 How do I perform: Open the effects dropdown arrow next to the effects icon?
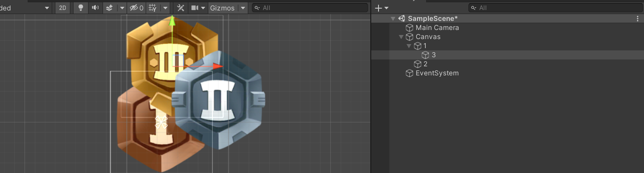[122, 8]
